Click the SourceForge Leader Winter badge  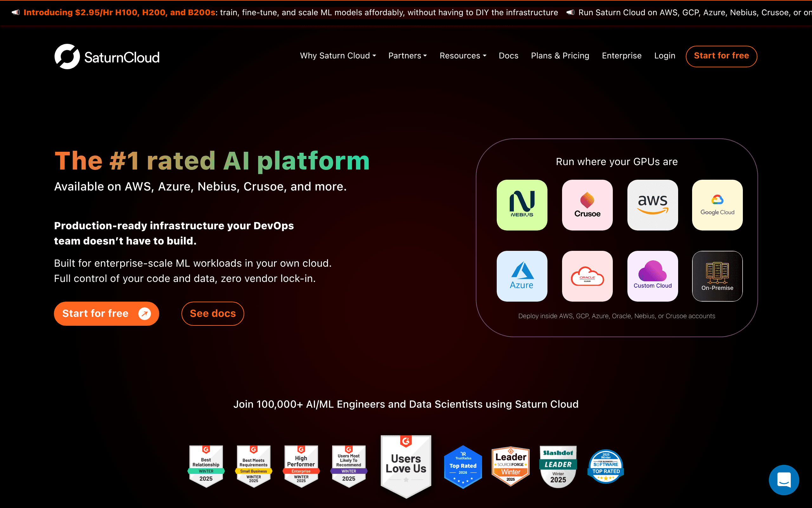tap(511, 466)
